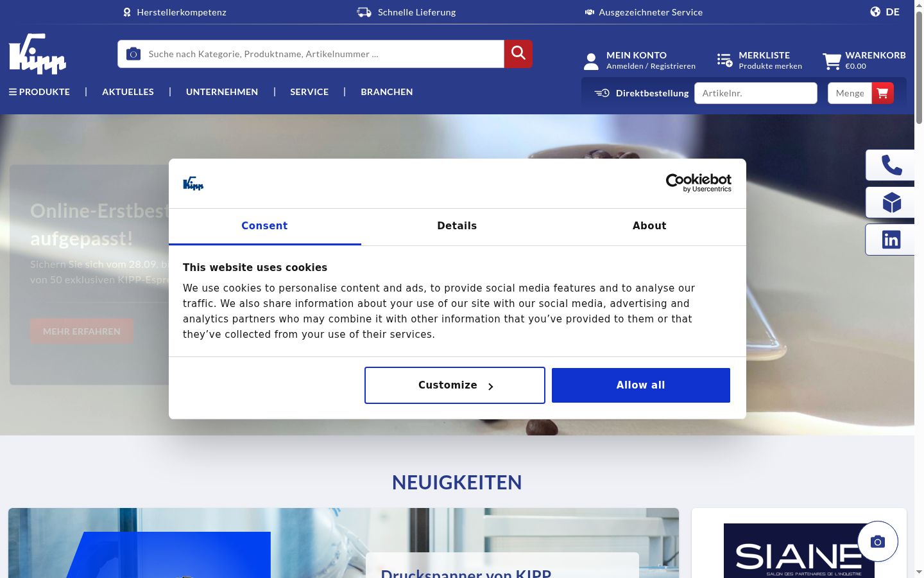The image size is (924, 578).
Task: Click the Direktbestellung label
Action: point(652,93)
